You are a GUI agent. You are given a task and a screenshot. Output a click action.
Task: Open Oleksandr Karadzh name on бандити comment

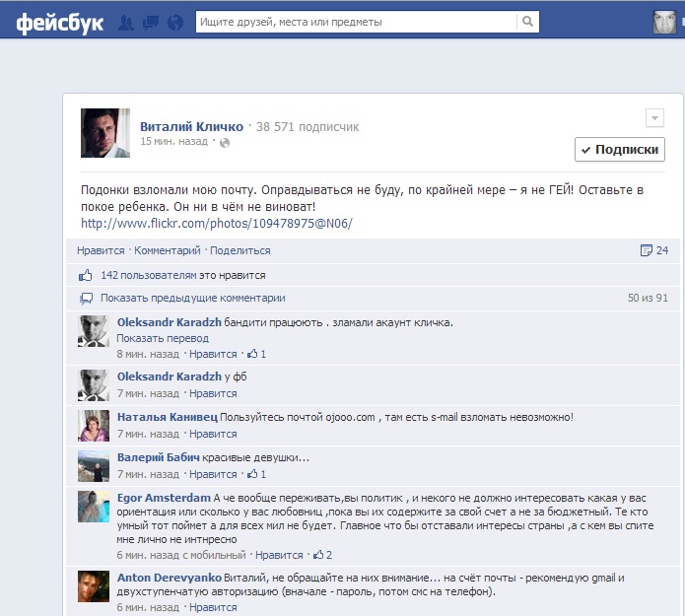[170, 322]
